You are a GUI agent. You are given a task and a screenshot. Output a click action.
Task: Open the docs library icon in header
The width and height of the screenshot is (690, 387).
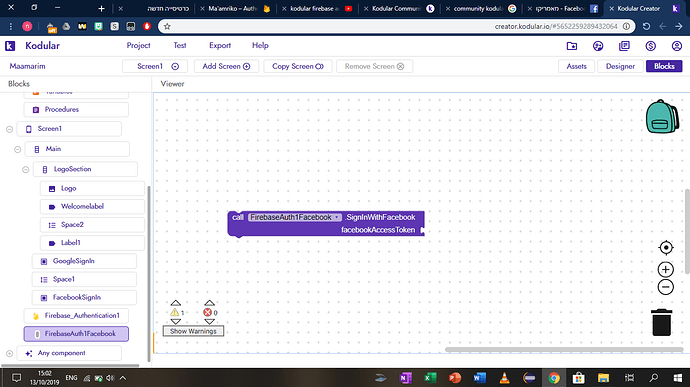tap(624, 46)
